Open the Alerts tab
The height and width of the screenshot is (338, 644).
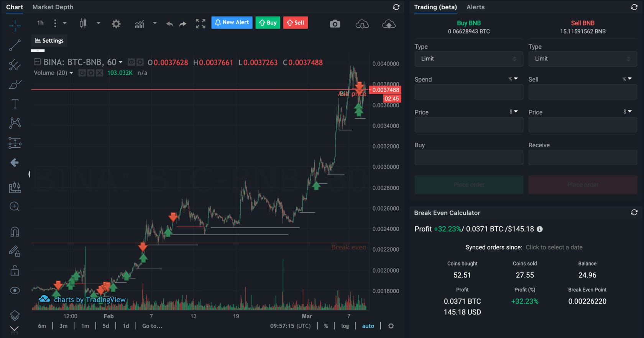[x=475, y=7]
